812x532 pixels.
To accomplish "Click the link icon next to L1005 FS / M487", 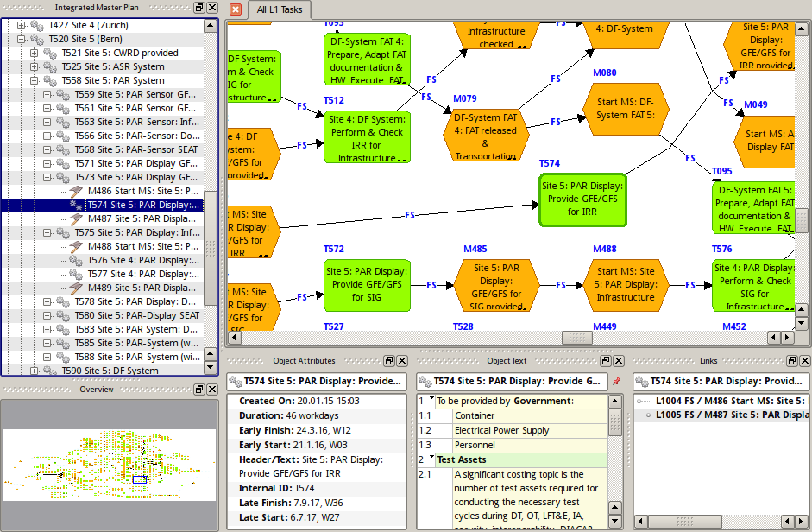I will pyautogui.click(x=648, y=415).
